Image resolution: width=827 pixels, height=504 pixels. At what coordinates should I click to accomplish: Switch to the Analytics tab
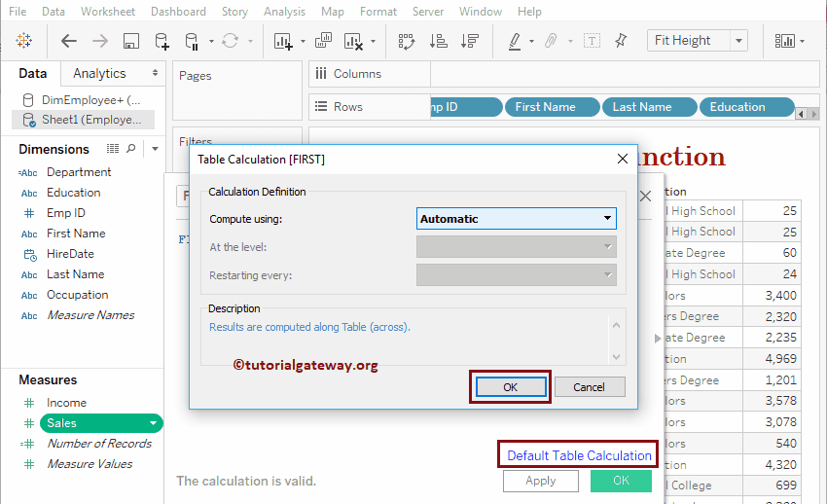(99, 73)
